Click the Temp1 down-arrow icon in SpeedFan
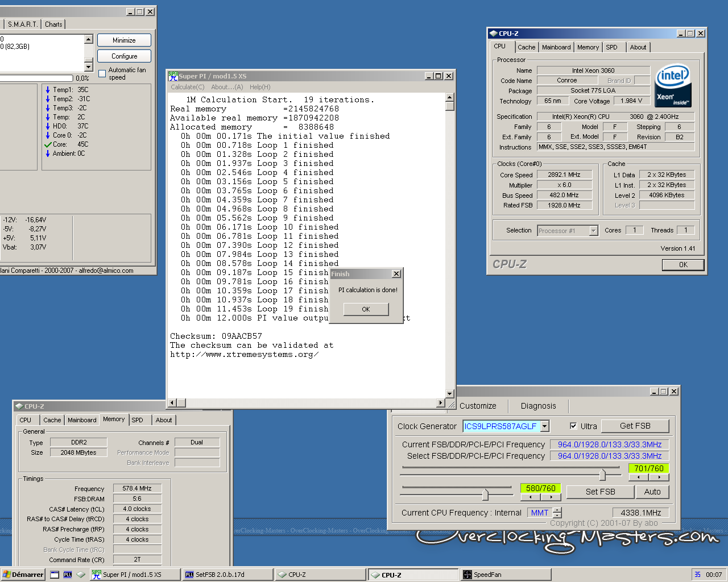This screenshot has width=728, height=582. [x=48, y=90]
